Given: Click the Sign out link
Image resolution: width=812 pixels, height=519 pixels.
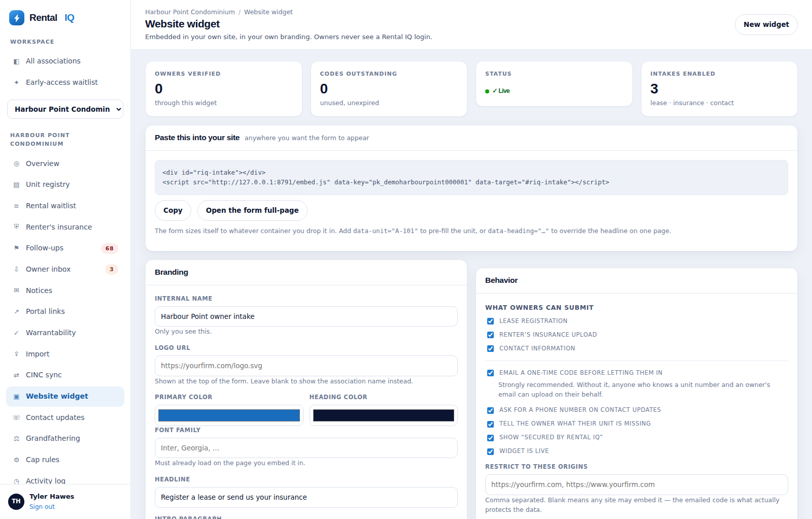Looking at the screenshot, I should click(x=42, y=507).
